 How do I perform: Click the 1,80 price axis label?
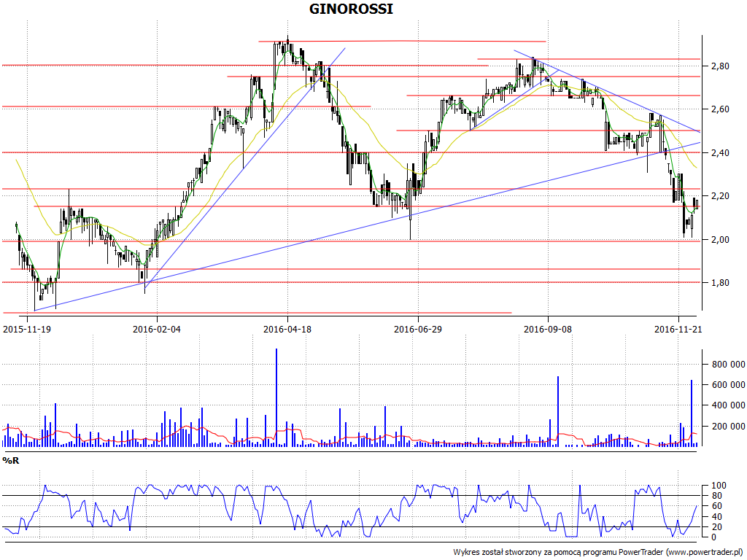(720, 283)
